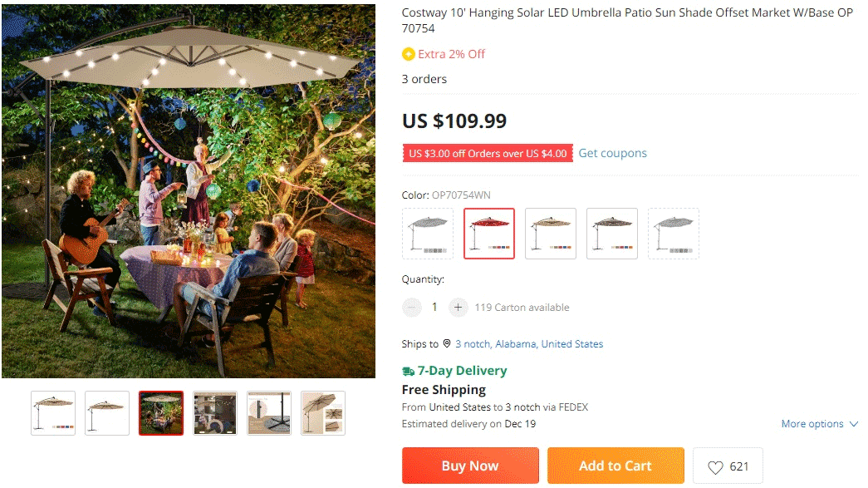Image resolution: width=868 pixels, height=488 pixels.
Task: Decrease quantity with the minus button
Action: coord(412,308)
